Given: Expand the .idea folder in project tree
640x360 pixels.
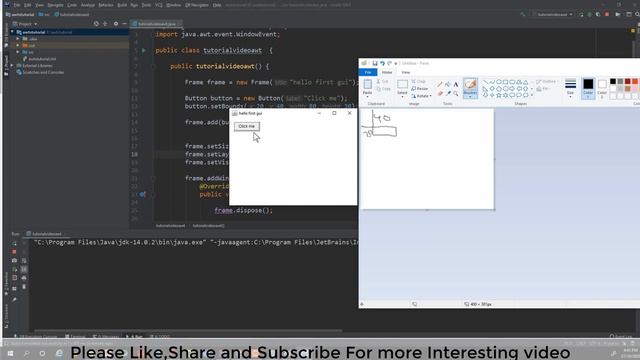Looking at the screenshot, I should pyautogui.click(x=18, y=39).
